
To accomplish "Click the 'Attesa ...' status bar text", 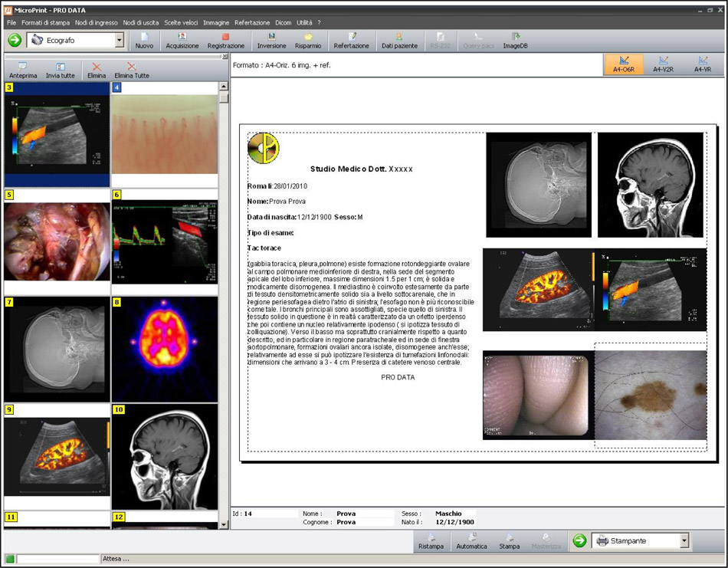I will coord(116,559).
